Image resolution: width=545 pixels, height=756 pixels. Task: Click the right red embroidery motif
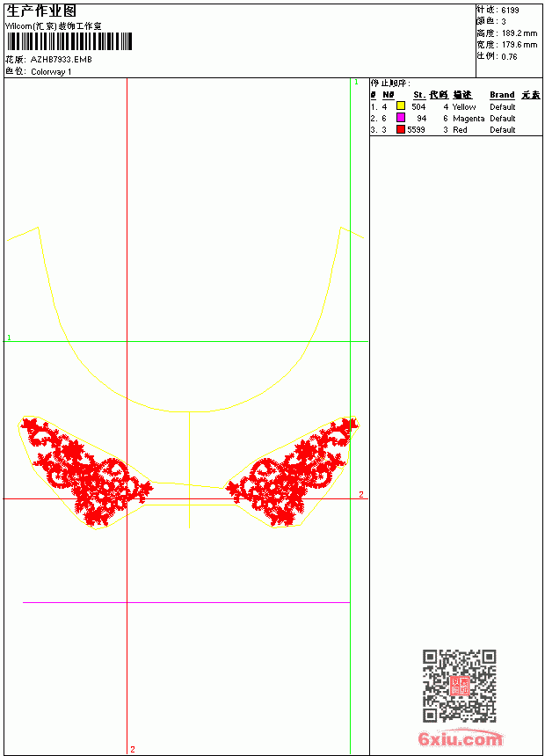coord(292,471)
